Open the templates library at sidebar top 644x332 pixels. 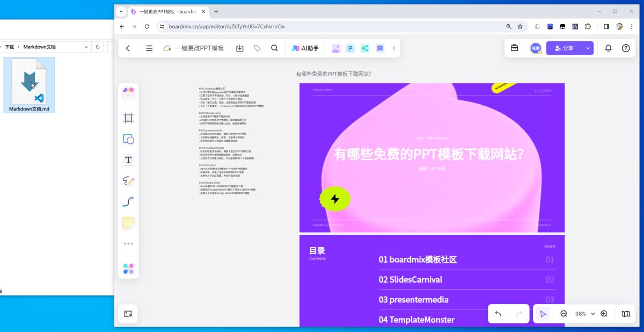click(x=128, y=92)
